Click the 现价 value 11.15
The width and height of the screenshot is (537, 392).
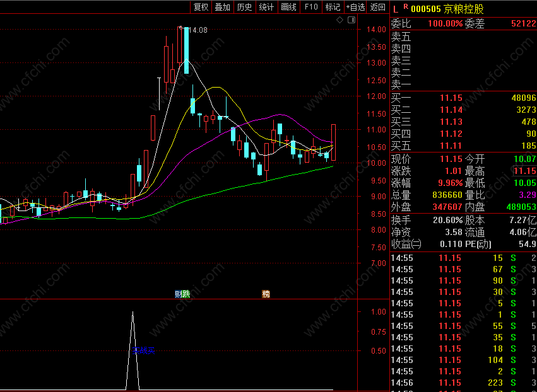pyautogui.click(x=451, y=159)
